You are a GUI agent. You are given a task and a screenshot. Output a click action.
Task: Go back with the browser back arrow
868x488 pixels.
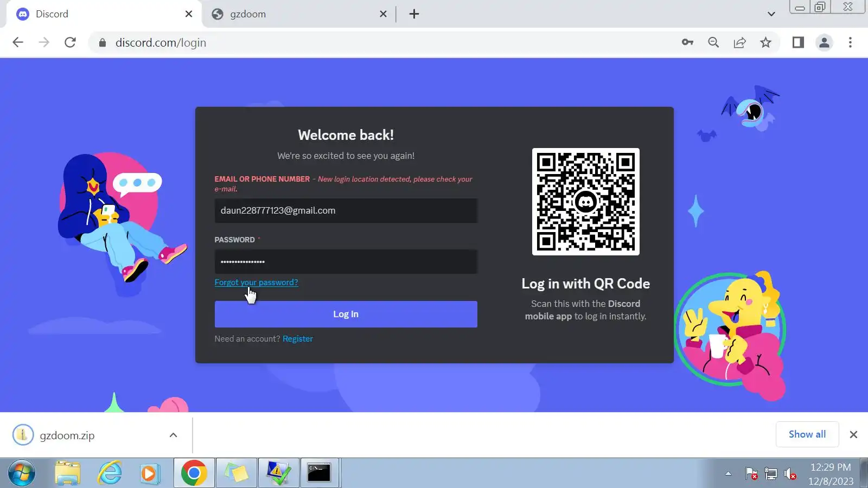pyautogui.click(x=18, y=42)
